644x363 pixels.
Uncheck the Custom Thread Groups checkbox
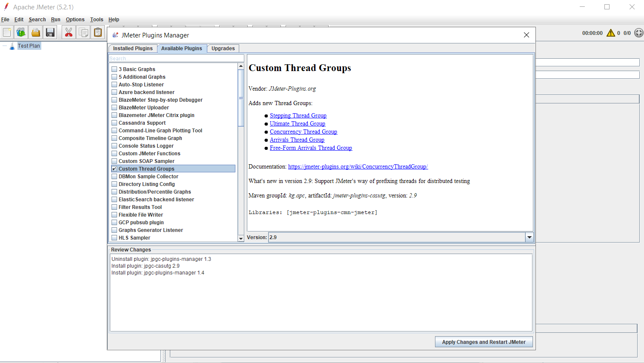click(114, 169)
